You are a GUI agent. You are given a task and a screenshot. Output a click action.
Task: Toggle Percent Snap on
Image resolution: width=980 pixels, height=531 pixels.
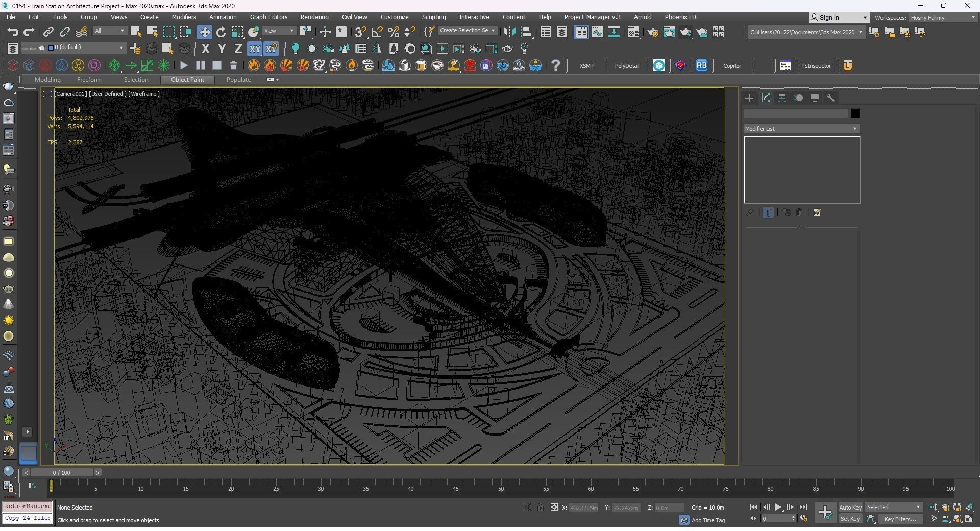pos(393,32)
